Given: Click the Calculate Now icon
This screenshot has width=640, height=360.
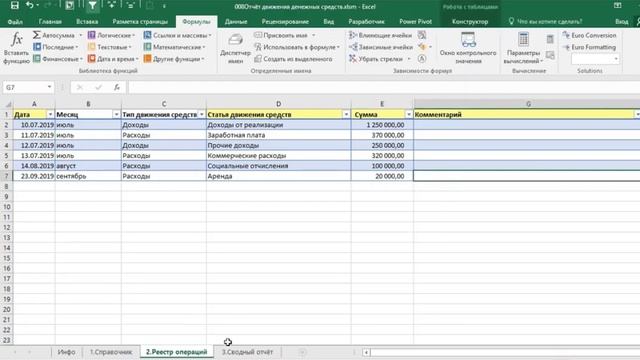Looking at the screenshot, I should [x=550, y=39].
